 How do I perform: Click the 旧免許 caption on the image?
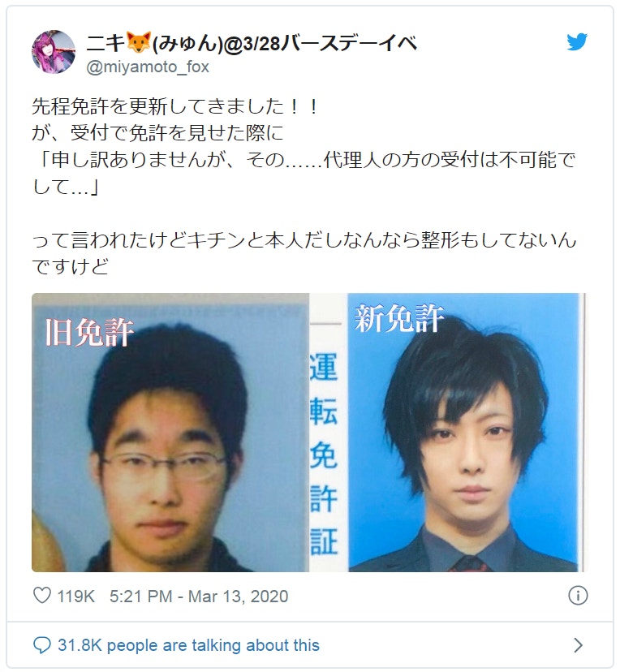[89, 333]
